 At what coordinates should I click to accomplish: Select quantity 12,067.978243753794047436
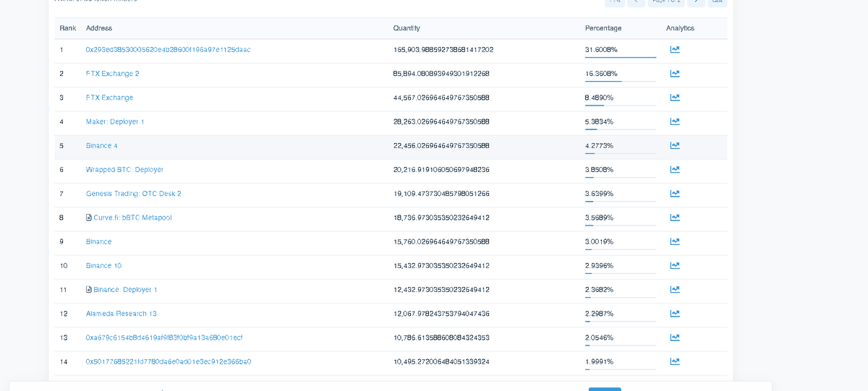[x=441, y=314]
